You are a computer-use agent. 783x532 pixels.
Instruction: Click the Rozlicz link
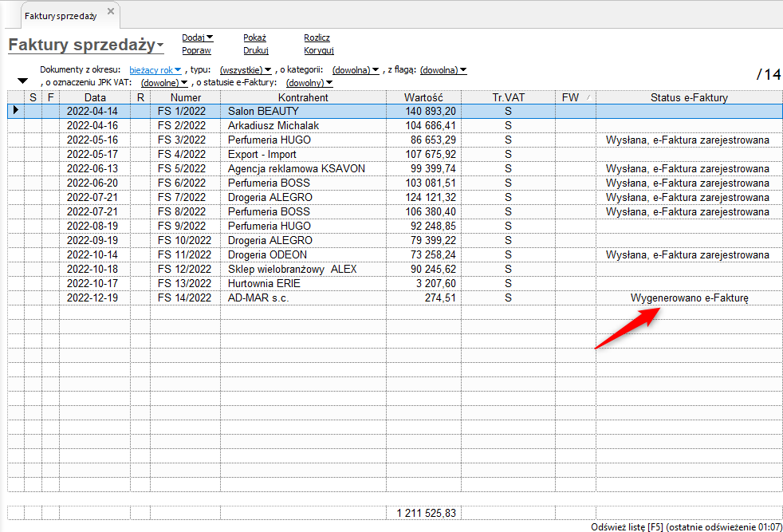point(317,37)
